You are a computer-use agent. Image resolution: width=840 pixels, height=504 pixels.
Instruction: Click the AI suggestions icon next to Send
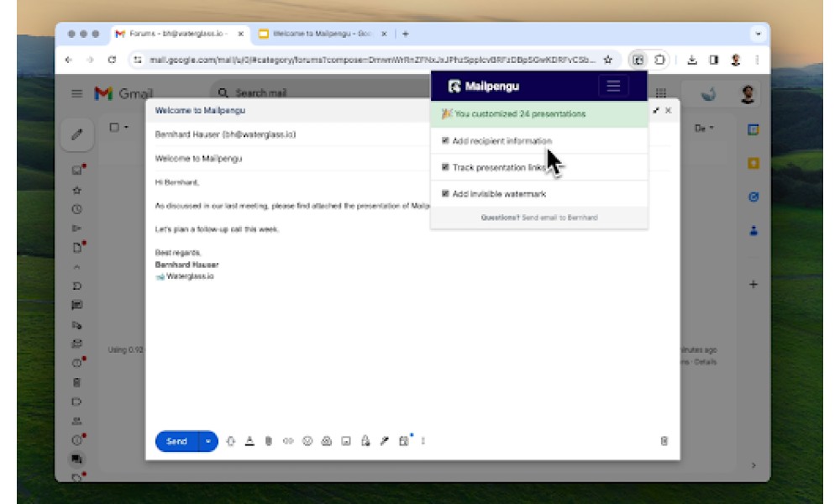coord(231,441)
